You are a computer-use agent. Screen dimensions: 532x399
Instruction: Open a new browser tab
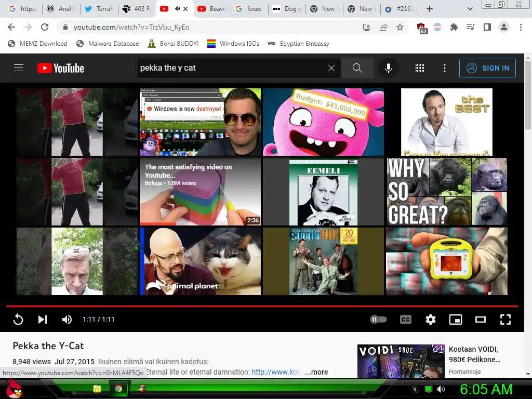430,9
